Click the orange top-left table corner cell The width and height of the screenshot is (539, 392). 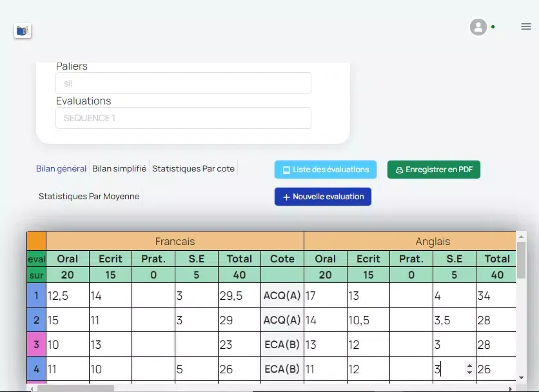click(x=37, y=240)
